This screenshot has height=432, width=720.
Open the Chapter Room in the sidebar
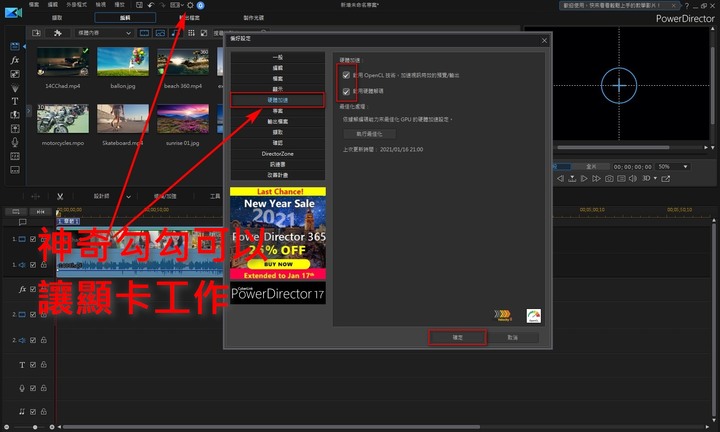[15, 156]
